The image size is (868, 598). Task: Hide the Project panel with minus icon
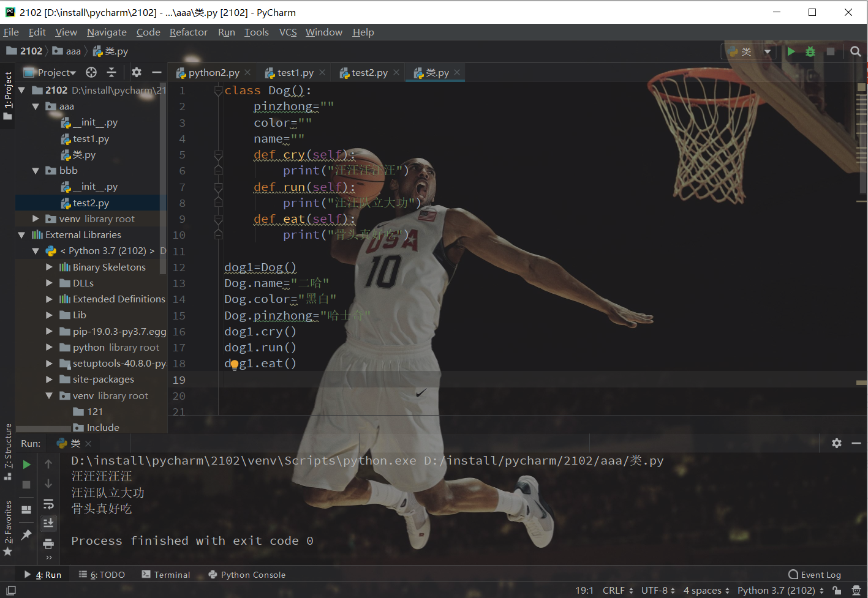click(157, 72)
